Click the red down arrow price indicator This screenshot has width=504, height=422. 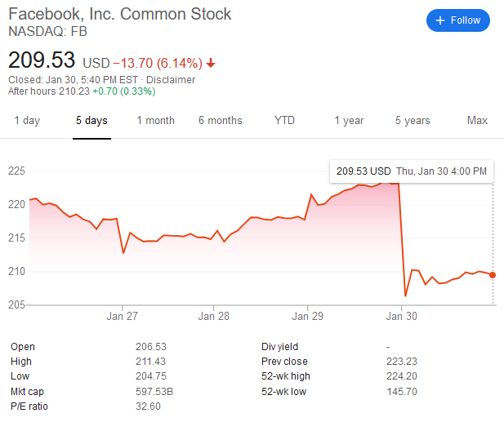coord(212,63)
